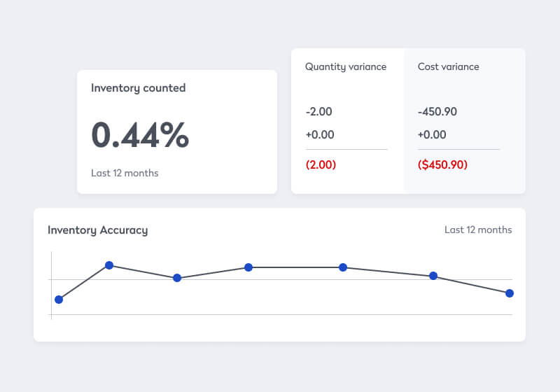The width and height of the screenshot is (560, 392).
Task: Click the +0.00 value under Cost variance
Action: tap(432, 135)
